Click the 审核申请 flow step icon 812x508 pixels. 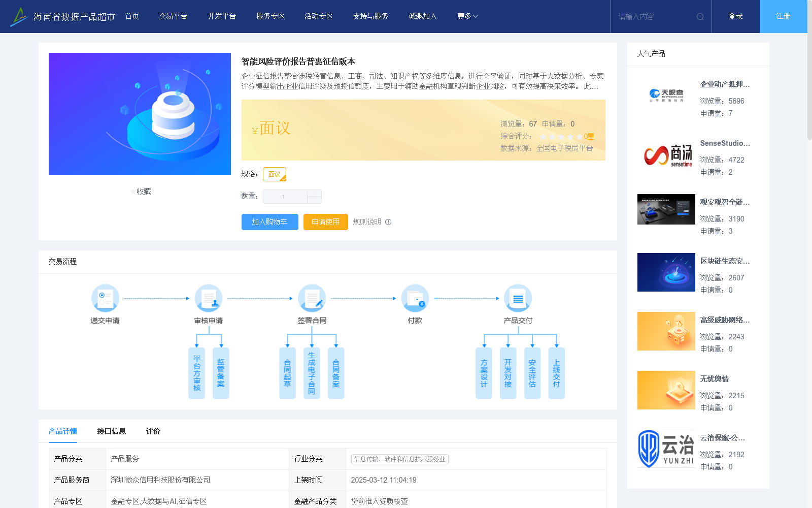[x=209, y=298]
